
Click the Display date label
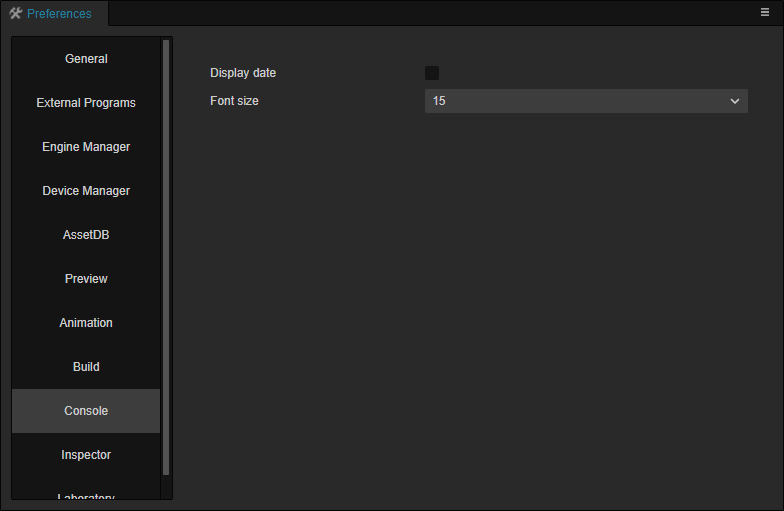[x=243, y=73]
